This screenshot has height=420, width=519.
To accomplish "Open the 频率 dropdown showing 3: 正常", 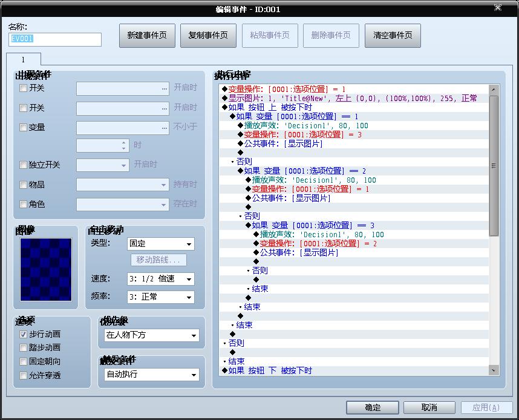I will coord(160,297).
